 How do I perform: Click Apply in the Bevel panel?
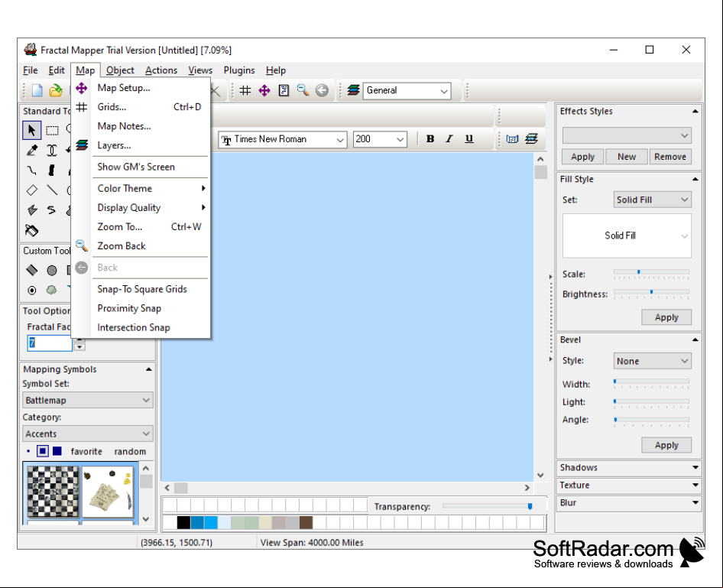[x=666, y=445]
